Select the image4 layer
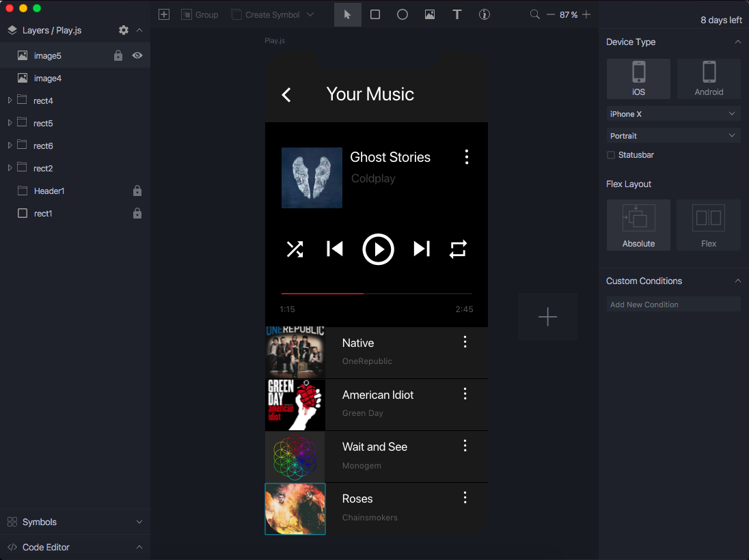The image size is (749, 560). click(x=75, y=78)
